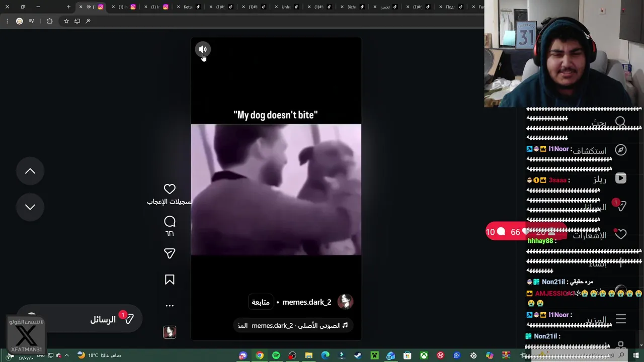
Task: Open Microsoft Store from the taskbar
Action: point(408,355)
